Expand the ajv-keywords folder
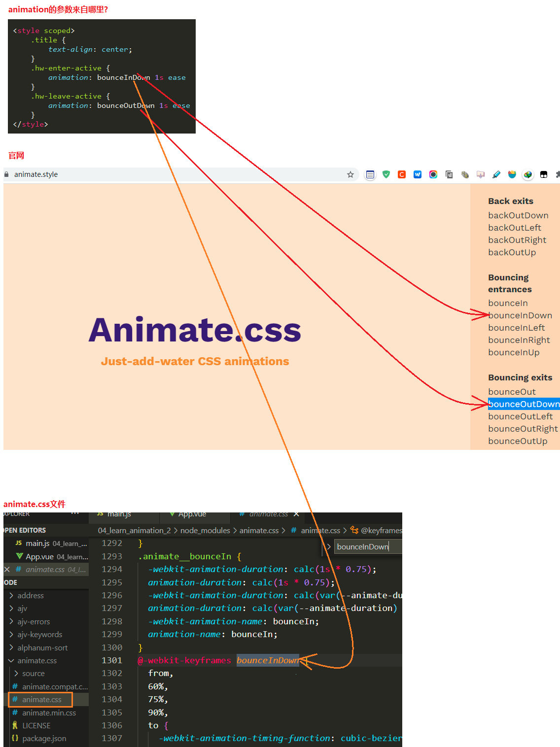The height and width of the screenshot is (747, 560). click(11, 634)
